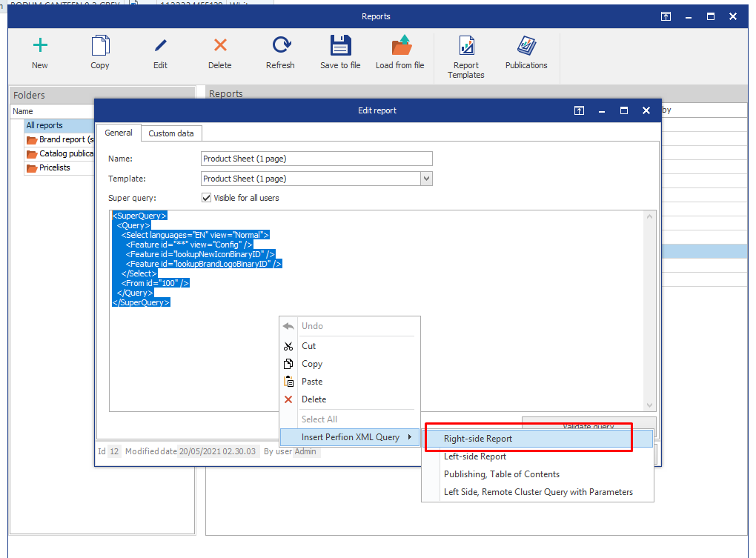Choose Right-side Report from submenu
The width and height of the screenshot is (756, 558).
click(x=537, y=439)
